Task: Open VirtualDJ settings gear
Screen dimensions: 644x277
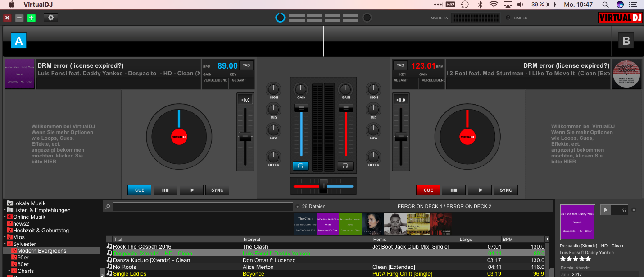Action: (x=51, y=18)
